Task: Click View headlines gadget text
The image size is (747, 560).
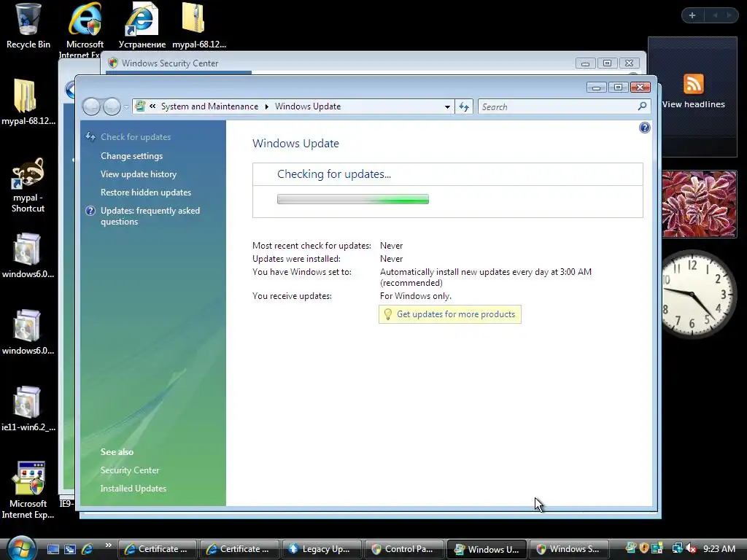Action: (x=693, y=104)
